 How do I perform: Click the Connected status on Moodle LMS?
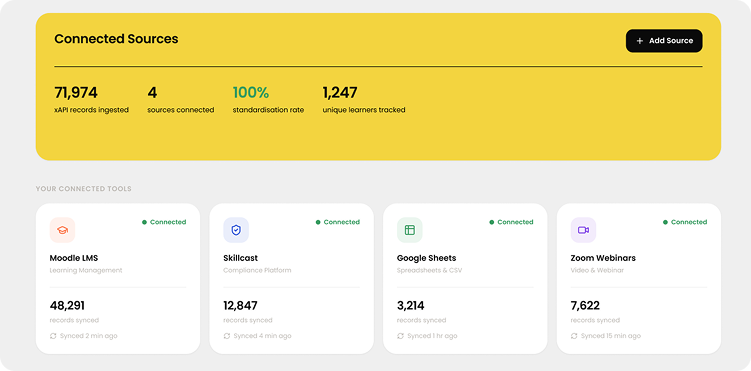point(164,222)
